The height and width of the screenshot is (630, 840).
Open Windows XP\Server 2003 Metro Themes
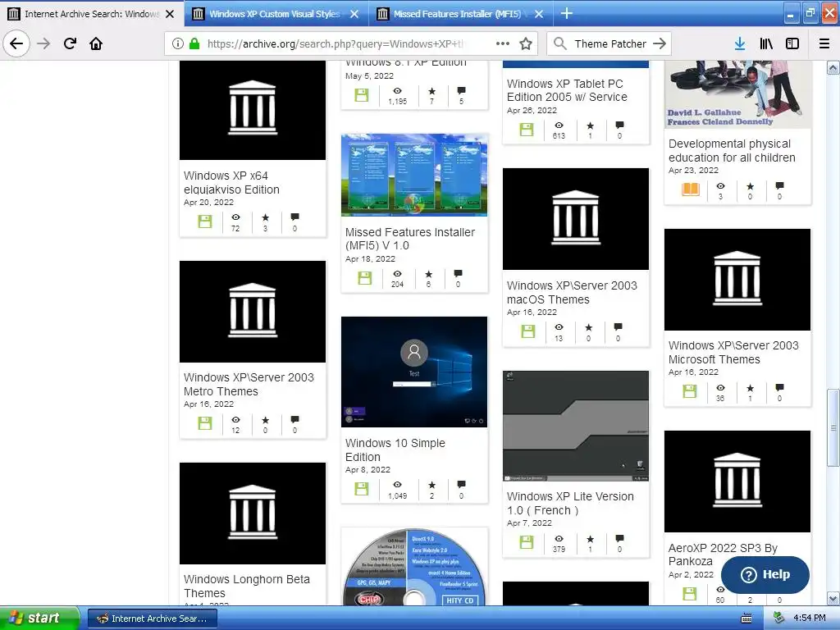point(249,384)
